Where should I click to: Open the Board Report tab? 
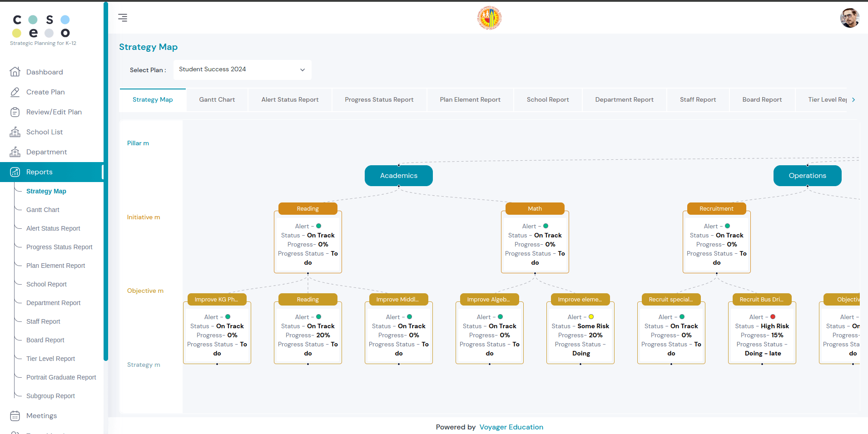[762, 99]
